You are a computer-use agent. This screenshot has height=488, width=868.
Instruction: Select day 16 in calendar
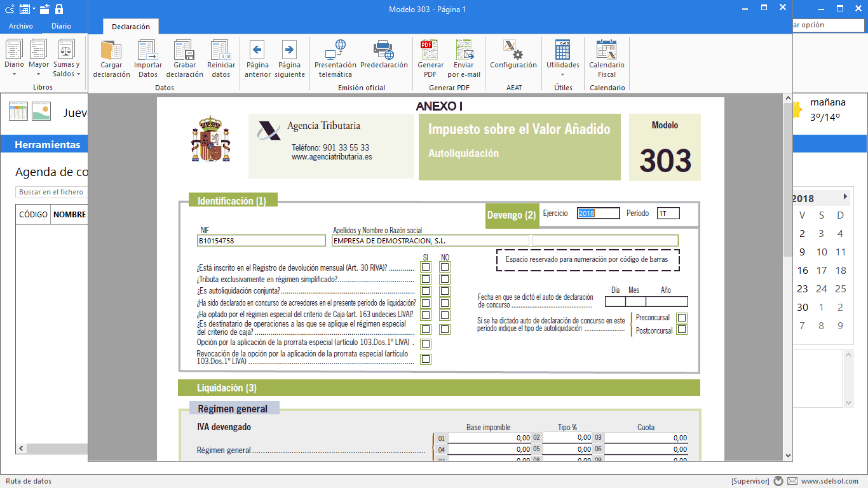pos(803,271)
